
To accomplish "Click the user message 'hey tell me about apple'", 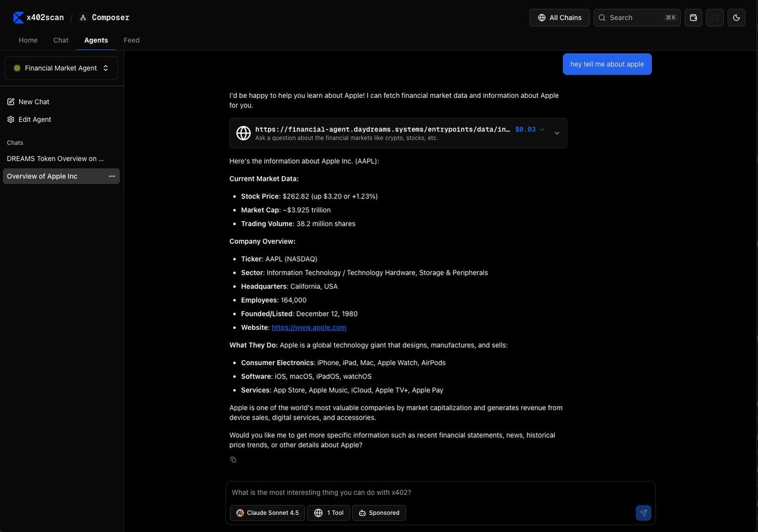I will pyautogui.click(x=607, y=64).
